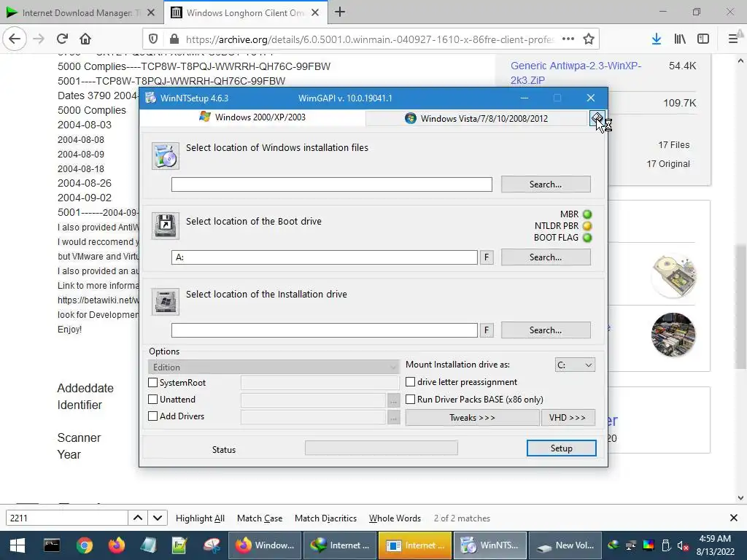The height and width of the screenshot is (560, 747).
Task: Click the Installation drive path field
Action: pyautogui.click(x=325, y=330)
